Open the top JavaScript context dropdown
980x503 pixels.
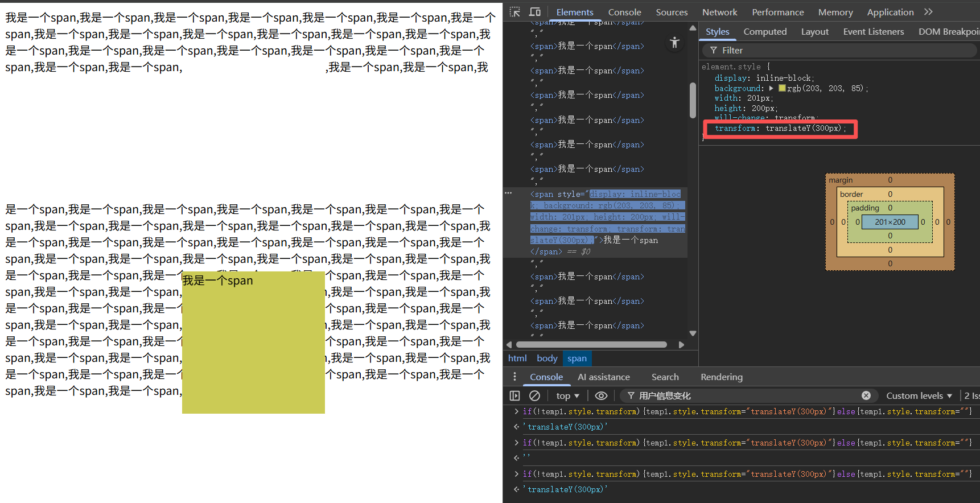567,395
